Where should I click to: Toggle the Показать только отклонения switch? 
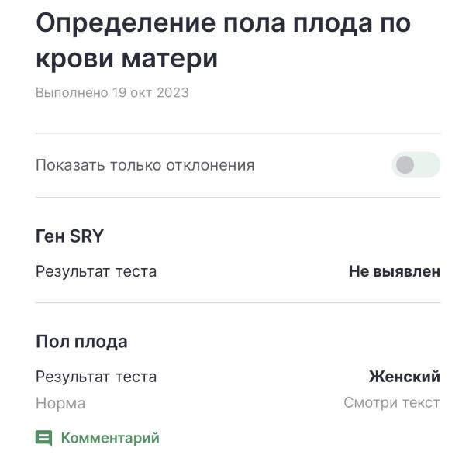click(416, 164)
